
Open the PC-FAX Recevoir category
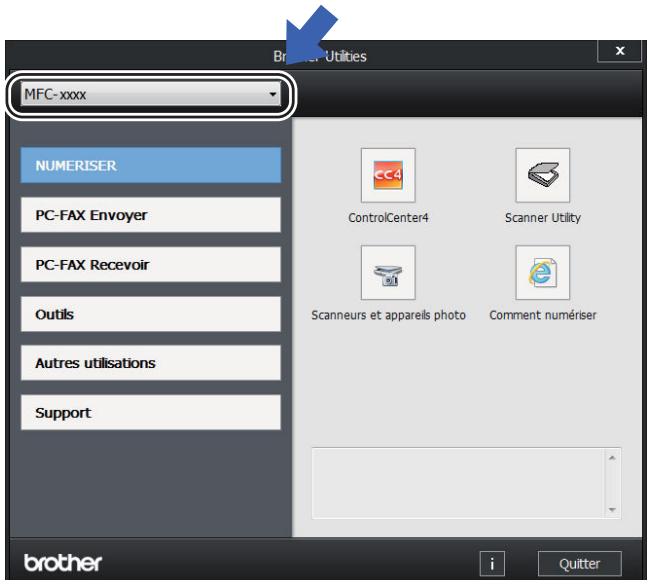point(151,264)
